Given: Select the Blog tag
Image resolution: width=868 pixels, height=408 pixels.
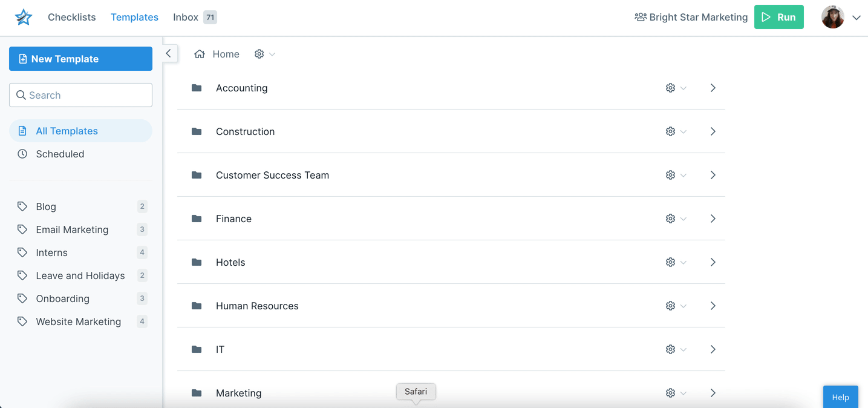Looking at the screenshot, I should (x=81, y=206).
